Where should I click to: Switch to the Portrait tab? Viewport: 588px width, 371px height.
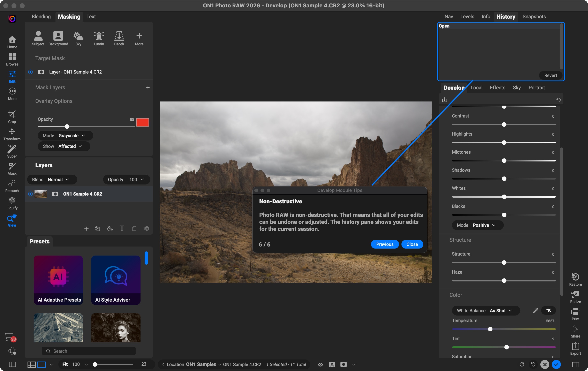point(536,87)
